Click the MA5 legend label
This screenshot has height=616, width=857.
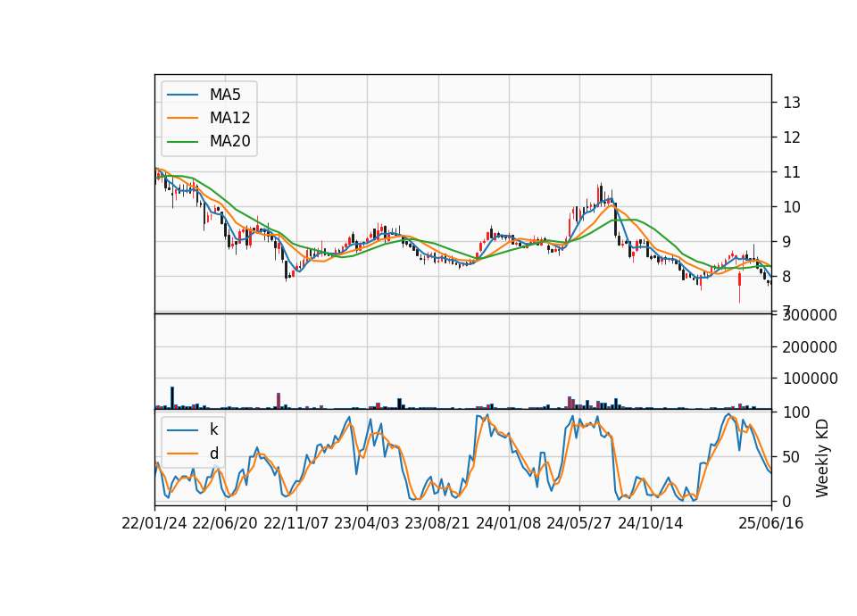[x=225, y=95]
